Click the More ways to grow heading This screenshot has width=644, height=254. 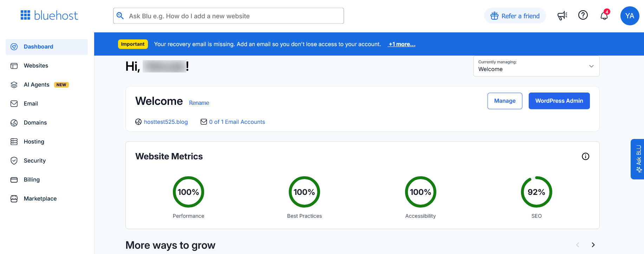coord(170,245)
